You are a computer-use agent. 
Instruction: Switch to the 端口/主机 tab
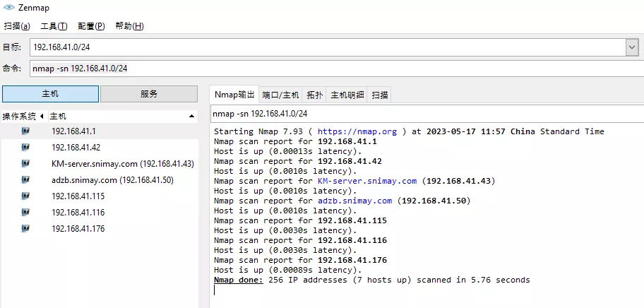tap(280, 95)
